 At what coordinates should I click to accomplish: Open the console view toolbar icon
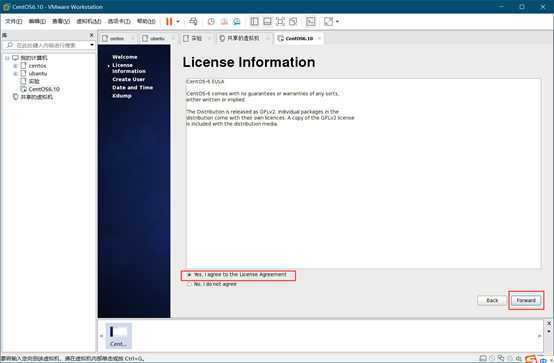(x=311, y=22)
